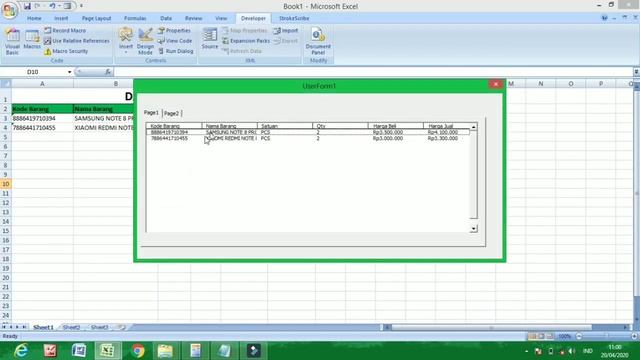This screenshot has width=640, height=360.
Task: Switch to Page2 tab in UserForm1
Action: 171,113
